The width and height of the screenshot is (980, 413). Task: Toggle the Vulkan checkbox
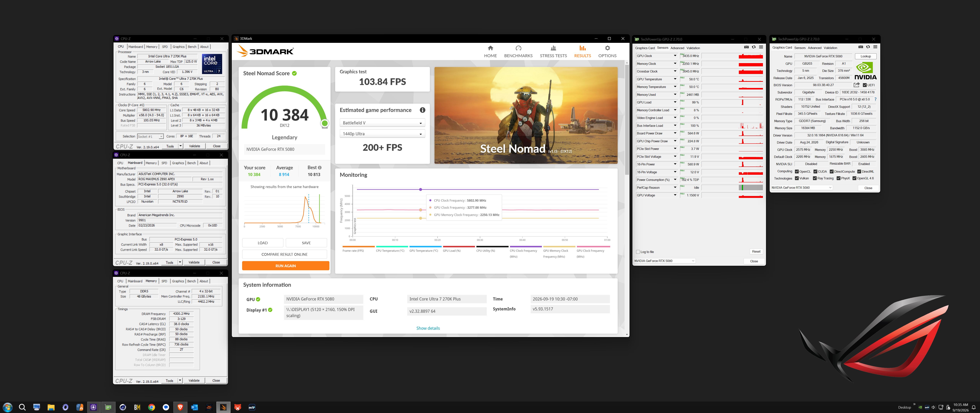coord(797,179)
